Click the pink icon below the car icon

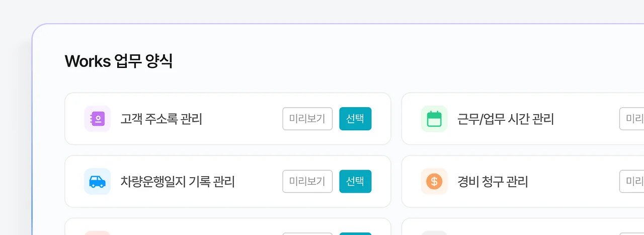pos(98,232)
